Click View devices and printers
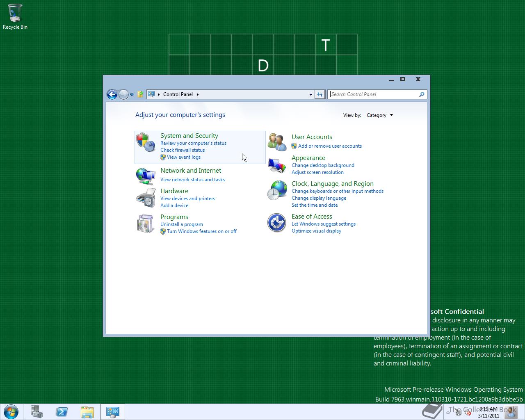The image size is (525, 420). pyautogui.click(x=187, y=199)
